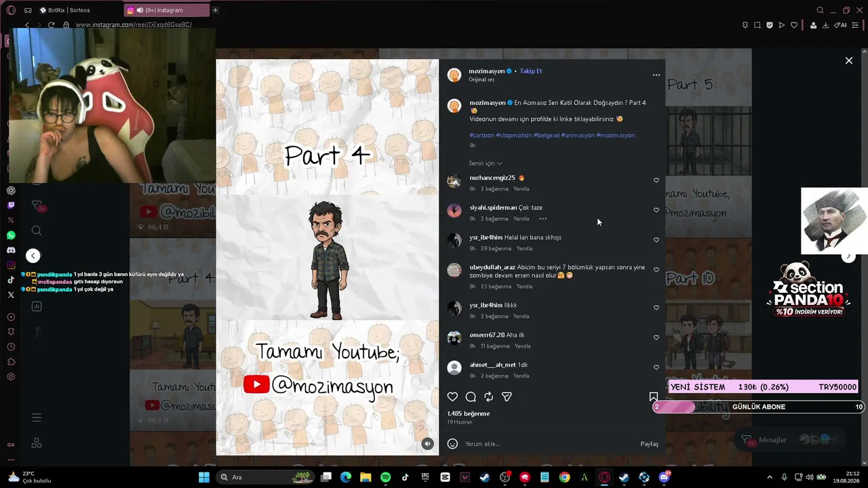Open the #cartoon hashtag
868x488 pixels.
click(482, 136)
